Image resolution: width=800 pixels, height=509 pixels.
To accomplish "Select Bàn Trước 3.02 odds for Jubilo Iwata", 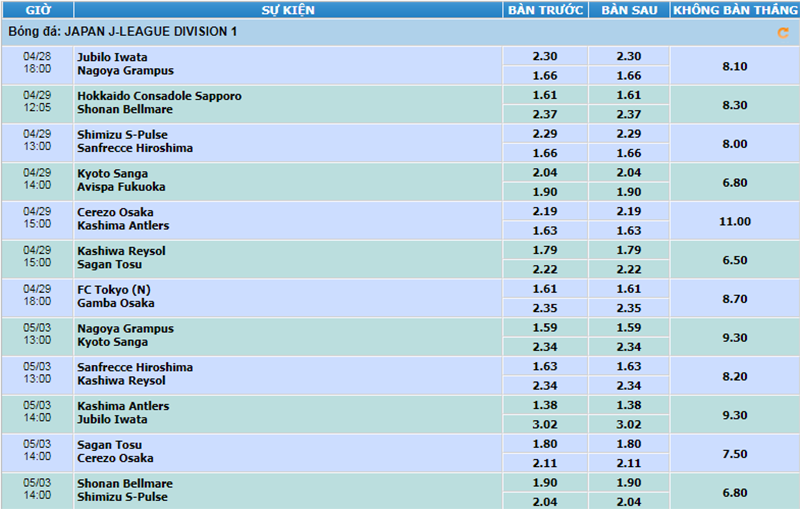I will tap(545, 424).
